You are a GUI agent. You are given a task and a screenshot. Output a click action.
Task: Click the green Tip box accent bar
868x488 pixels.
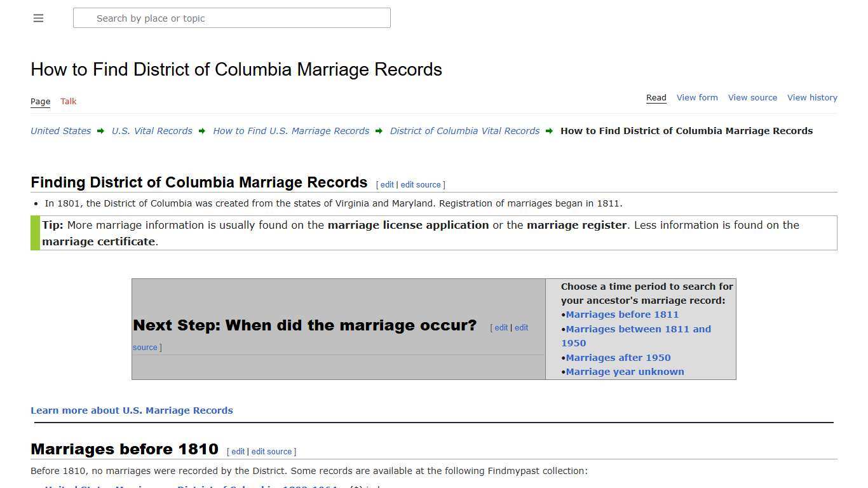32,233
